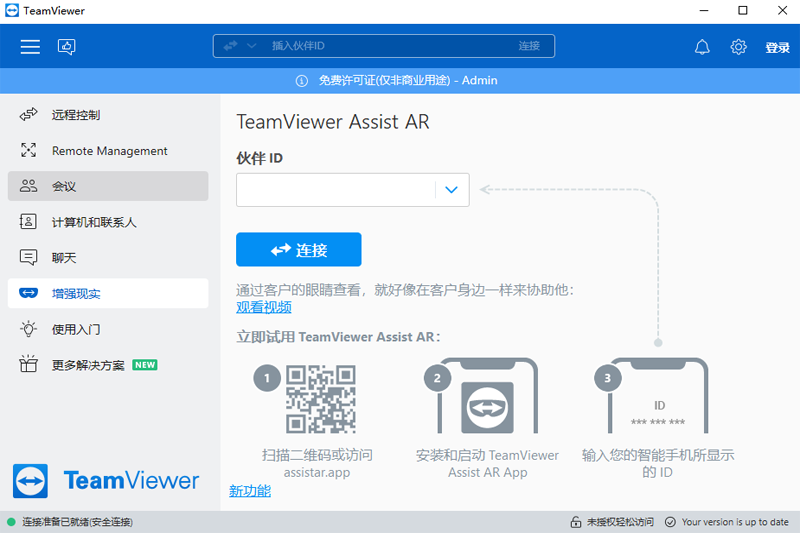The width and height of the screenshot is (800, 533).
Task: Click the 立即试用 TeamViewer Assist AR: text
Action: coord(338,337)
